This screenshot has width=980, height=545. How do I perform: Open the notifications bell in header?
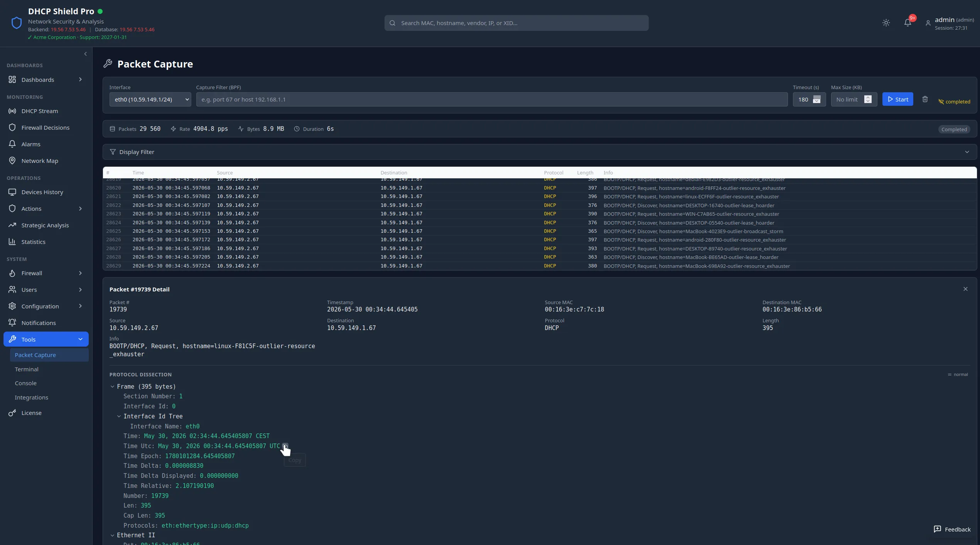coord(907,23)
